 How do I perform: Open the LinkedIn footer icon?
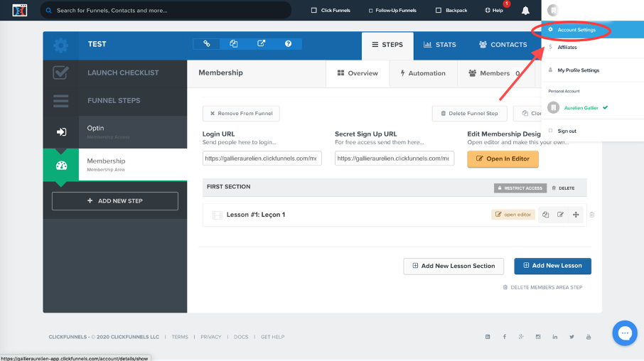pos(555,337)
